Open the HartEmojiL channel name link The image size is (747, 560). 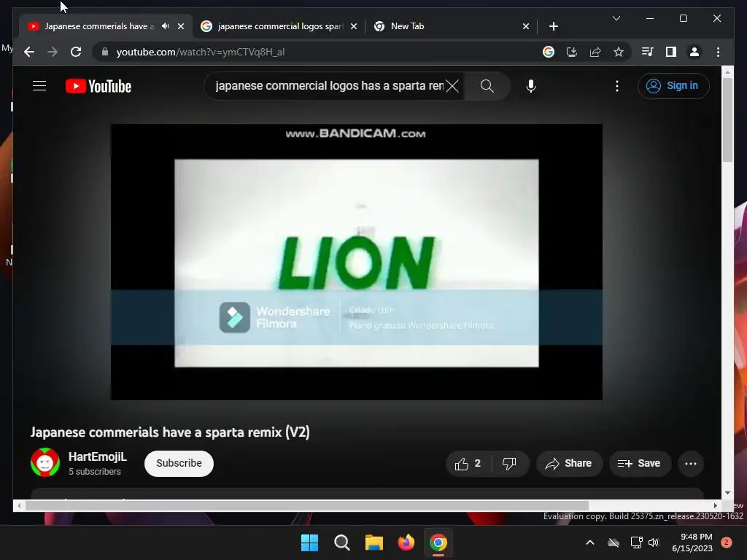(98, 456)
